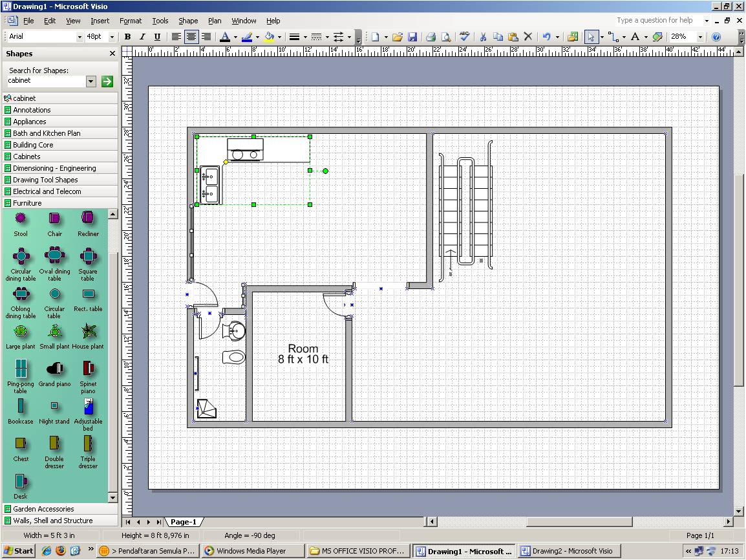Open the Appliances stencil
746x560 pixels.
[x=60, y=122]
